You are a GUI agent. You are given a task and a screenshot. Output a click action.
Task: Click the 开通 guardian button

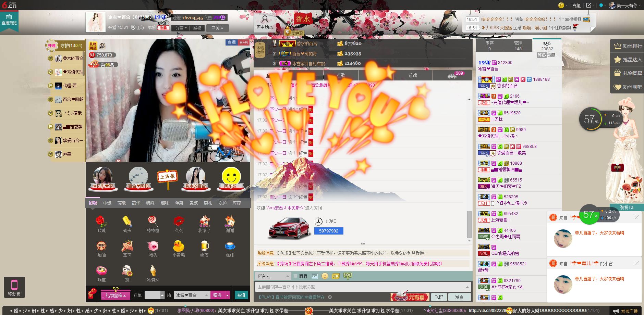tap(52, 46)
